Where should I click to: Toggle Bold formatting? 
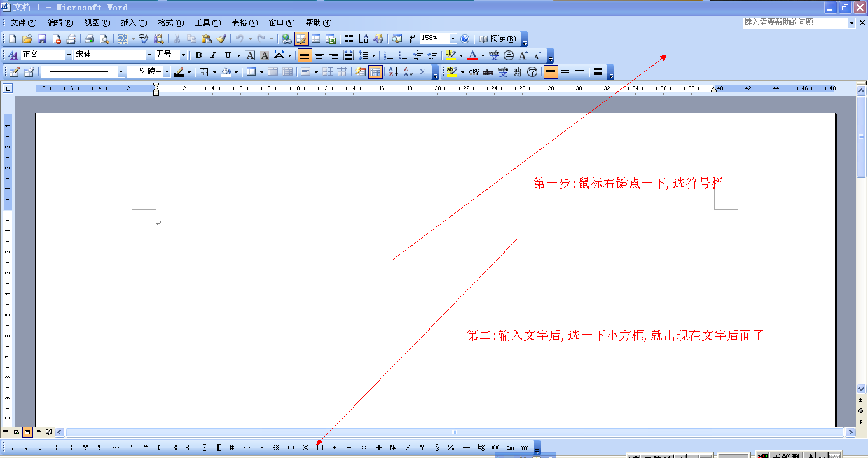click(198, 55)
